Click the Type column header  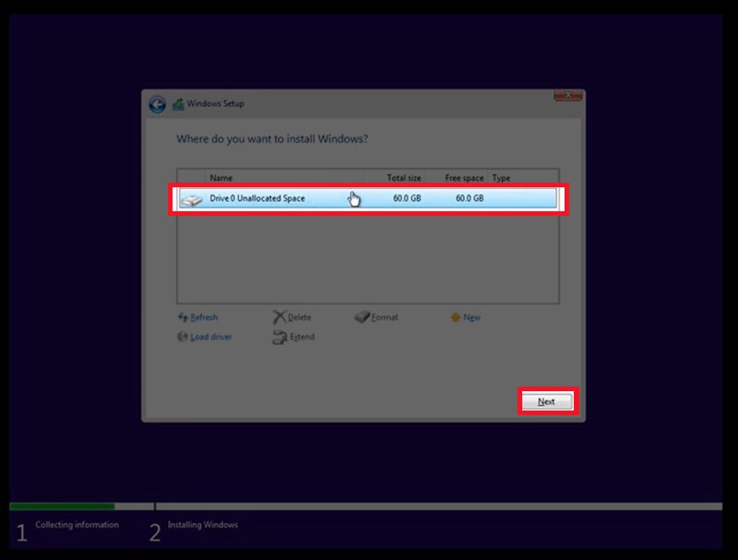501,178
